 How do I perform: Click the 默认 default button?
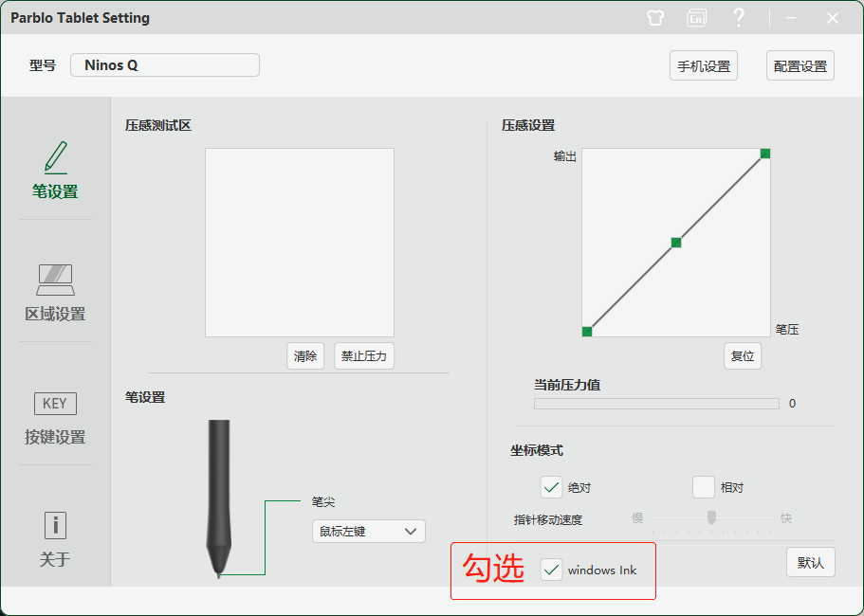pos(811,563)
